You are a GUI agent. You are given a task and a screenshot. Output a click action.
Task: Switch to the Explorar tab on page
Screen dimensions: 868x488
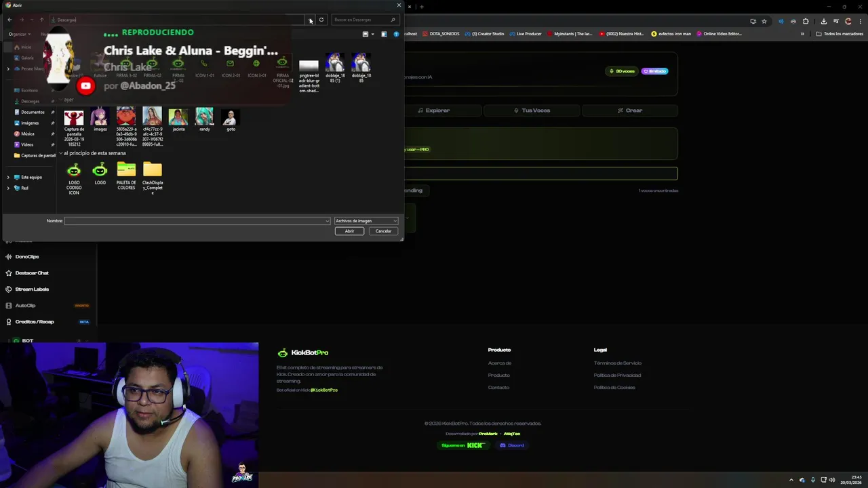434,110
